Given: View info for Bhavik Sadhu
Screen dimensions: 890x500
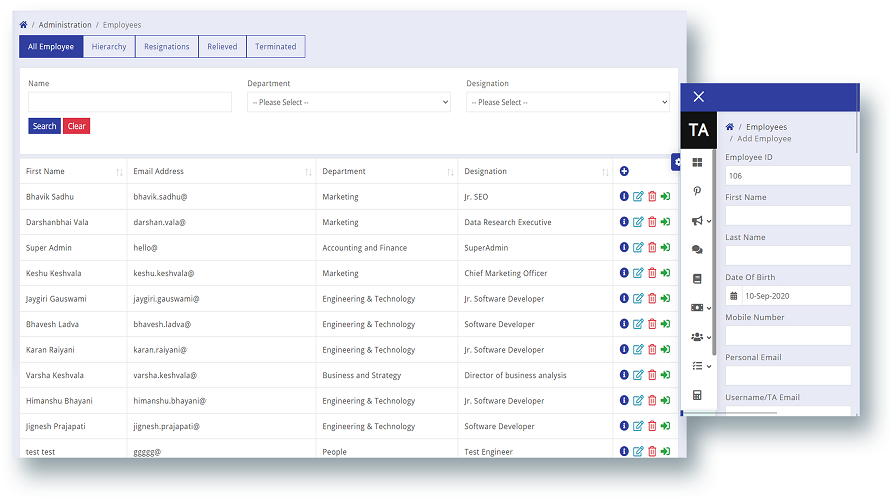Looking at the screenshot, I should (x=624, y=196).
